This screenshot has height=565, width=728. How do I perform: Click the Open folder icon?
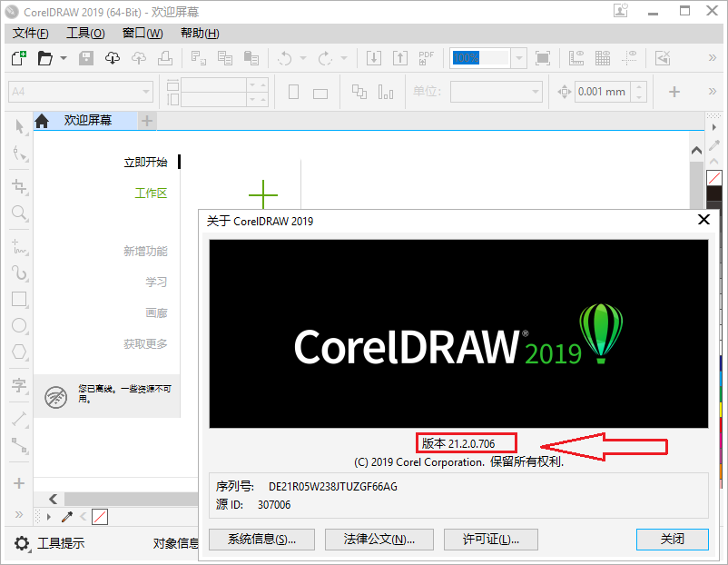[45, 58]
